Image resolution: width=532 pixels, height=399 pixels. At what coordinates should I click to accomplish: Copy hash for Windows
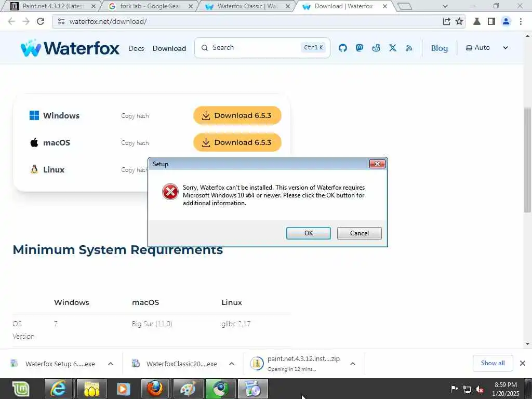point(135,116)
